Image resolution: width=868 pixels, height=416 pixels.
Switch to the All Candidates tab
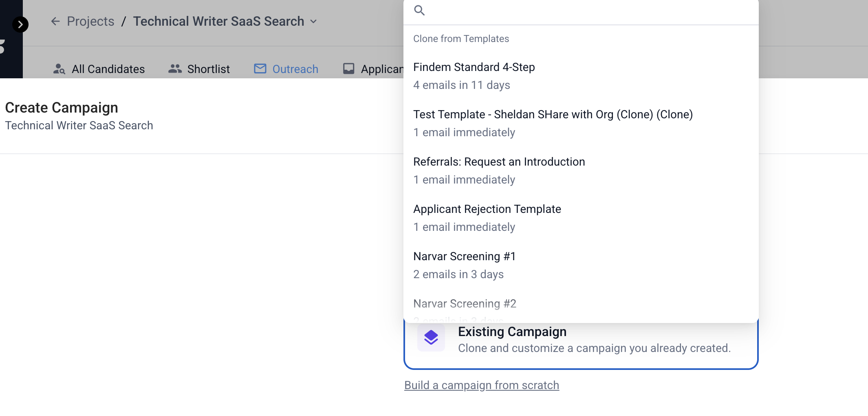pos(99,69)
